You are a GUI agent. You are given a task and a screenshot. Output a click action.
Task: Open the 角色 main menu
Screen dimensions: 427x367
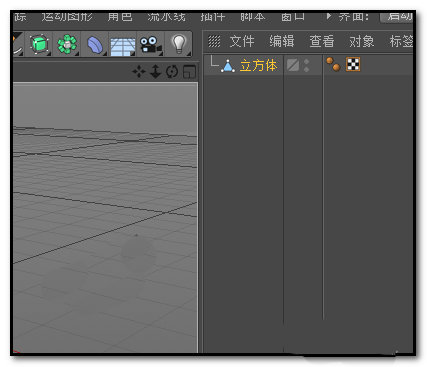(x=120, y=16)
